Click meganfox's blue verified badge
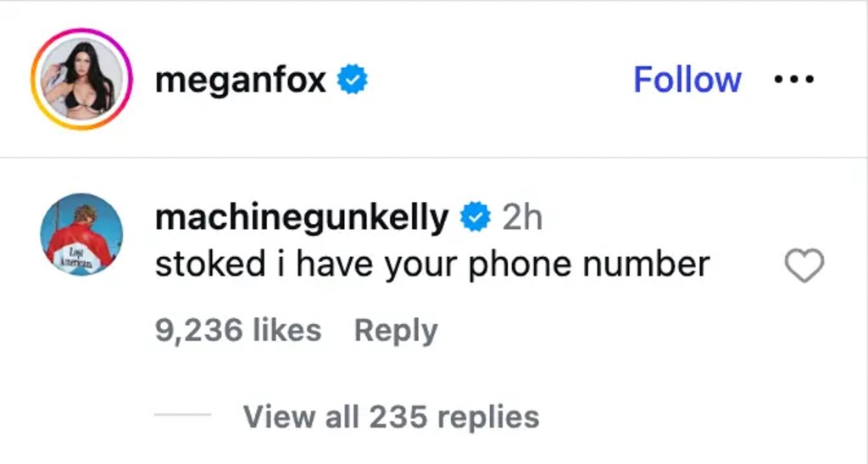868x464 pixels. pos(353,79)
